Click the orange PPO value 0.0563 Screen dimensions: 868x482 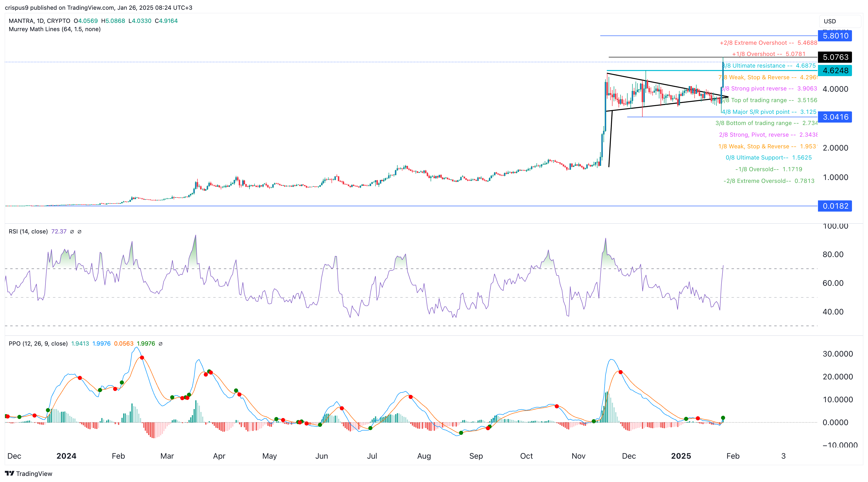coord(124,343)
